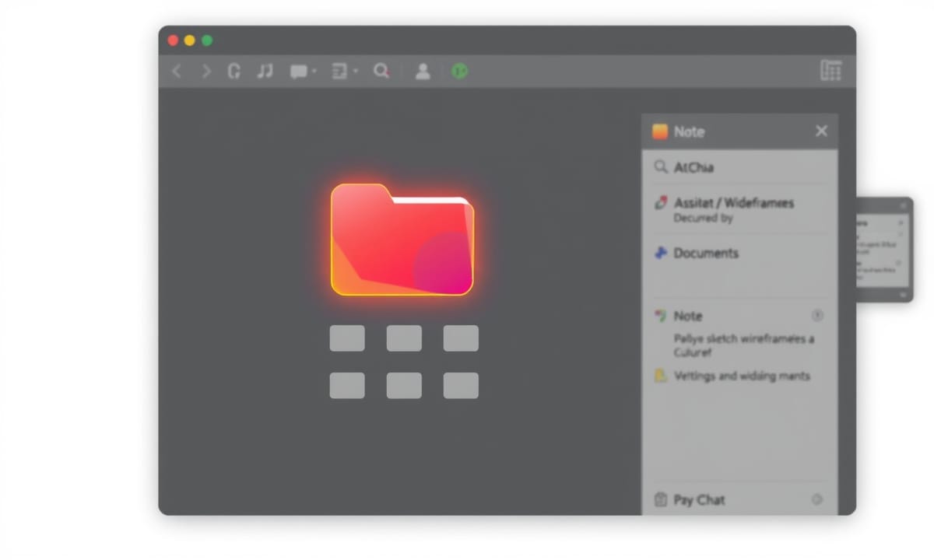Expand the chat bubble dropdown arrow

point(314,71)
